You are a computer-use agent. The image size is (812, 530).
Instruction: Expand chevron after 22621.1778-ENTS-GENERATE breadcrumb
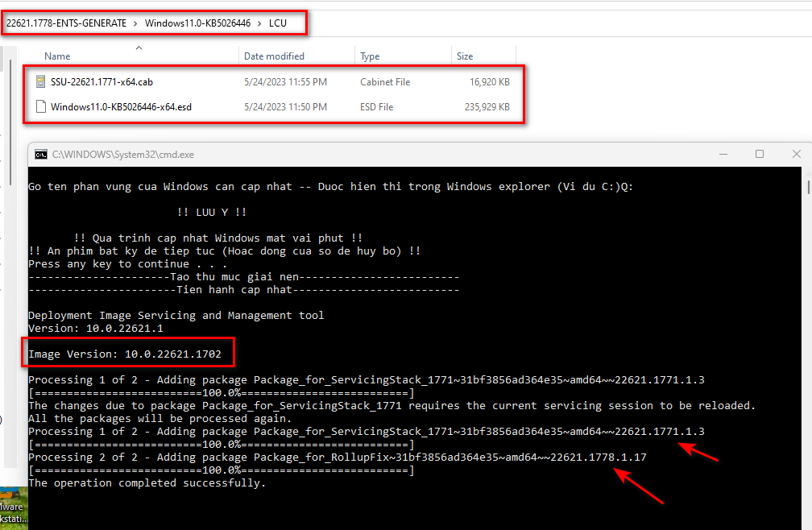coord(135,23)
